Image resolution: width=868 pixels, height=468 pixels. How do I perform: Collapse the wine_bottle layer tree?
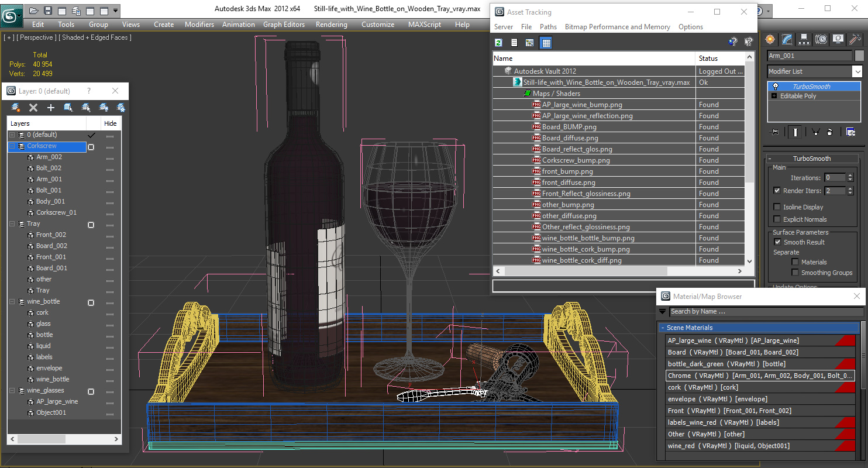(12, 302)
